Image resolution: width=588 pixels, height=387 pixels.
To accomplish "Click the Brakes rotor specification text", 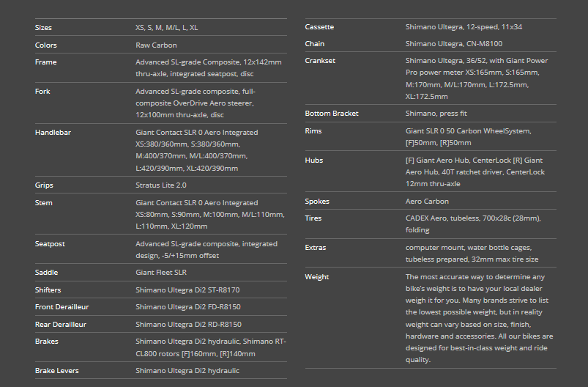I will (x=211, y=347).
